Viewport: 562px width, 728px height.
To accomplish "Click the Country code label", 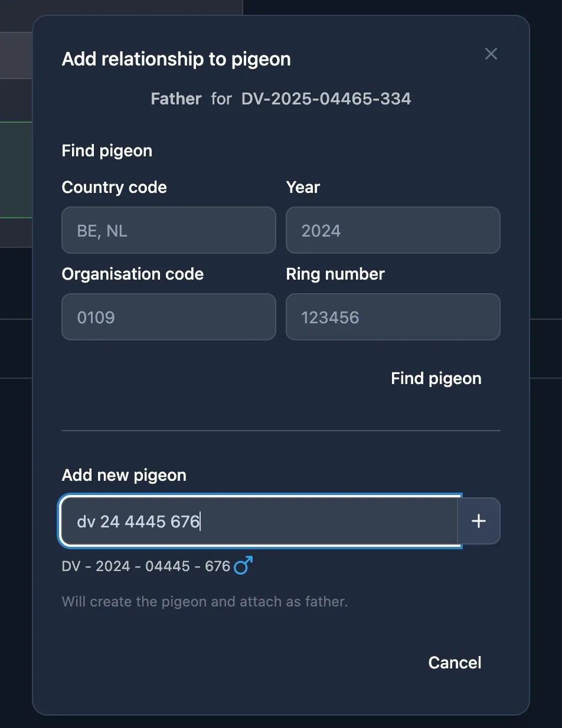I will point(115,188).
